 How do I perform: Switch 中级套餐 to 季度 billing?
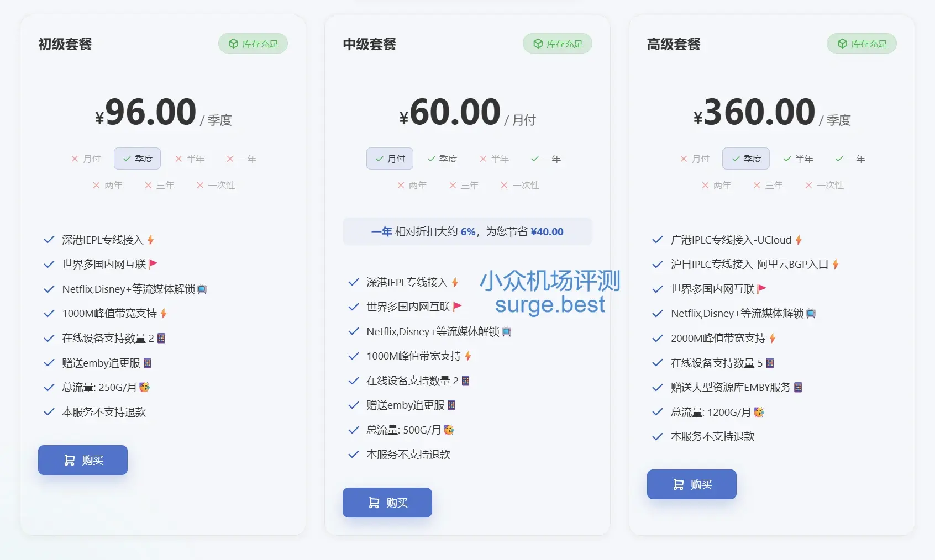click(x=443, y=159)
